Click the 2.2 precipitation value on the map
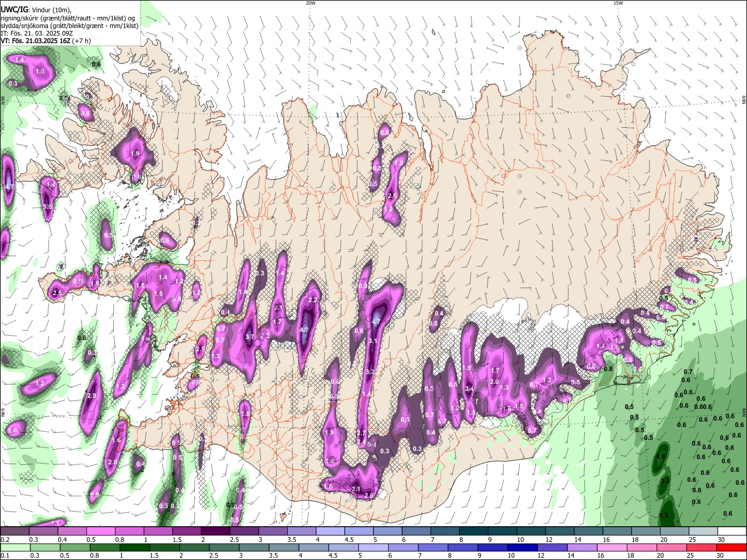Image resolution: width=747 pixels, height=560 pixels. click(313, 300)
